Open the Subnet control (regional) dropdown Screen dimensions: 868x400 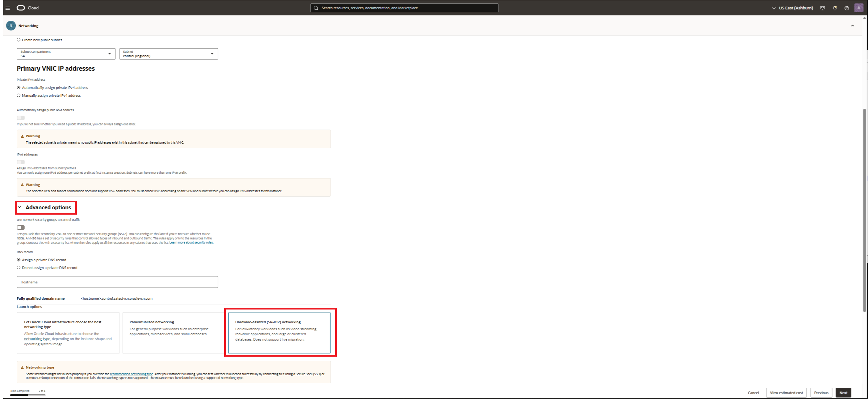[x=169, y=54]
